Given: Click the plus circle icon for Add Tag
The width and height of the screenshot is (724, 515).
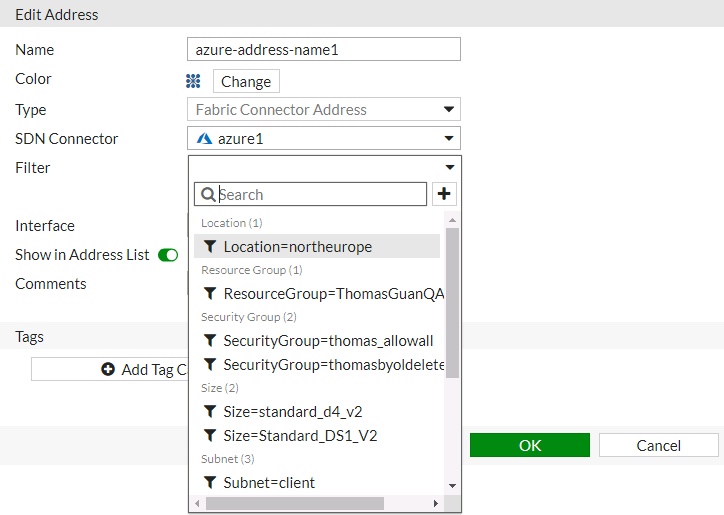Looking at the screenshot, I should (x=108, y=370).
